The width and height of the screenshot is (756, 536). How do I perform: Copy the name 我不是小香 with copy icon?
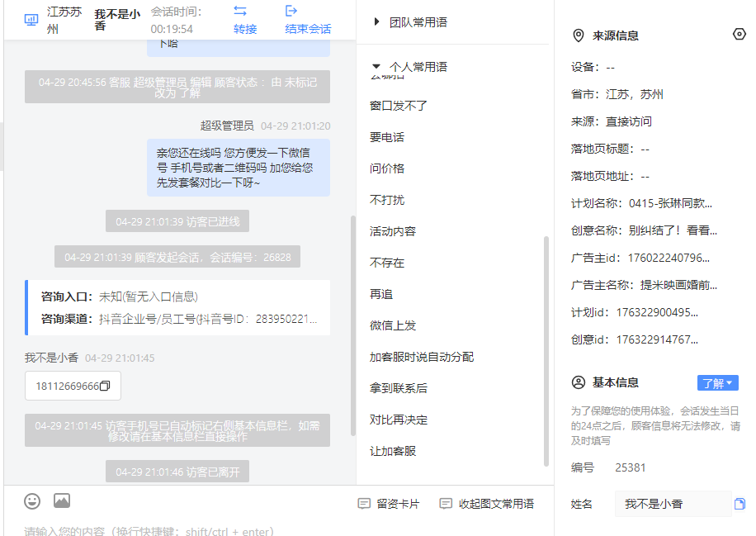[x=739, y=504]
